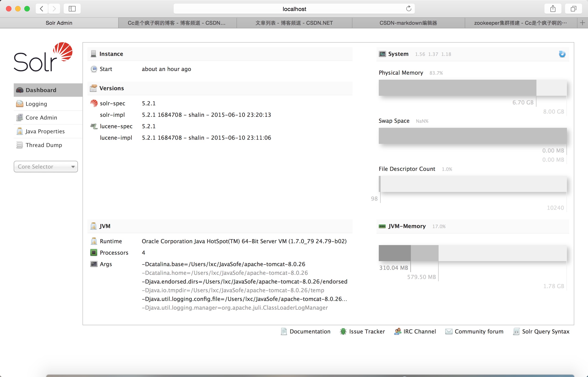Click the Thread Dump icon
This screenshot has width=588, height=377.
(19, 145)
